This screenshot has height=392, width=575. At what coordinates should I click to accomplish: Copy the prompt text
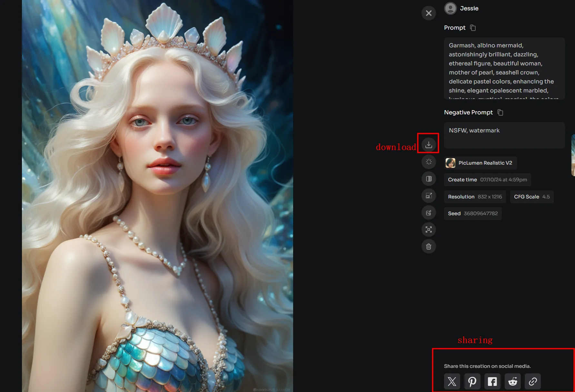click(472, 28)
